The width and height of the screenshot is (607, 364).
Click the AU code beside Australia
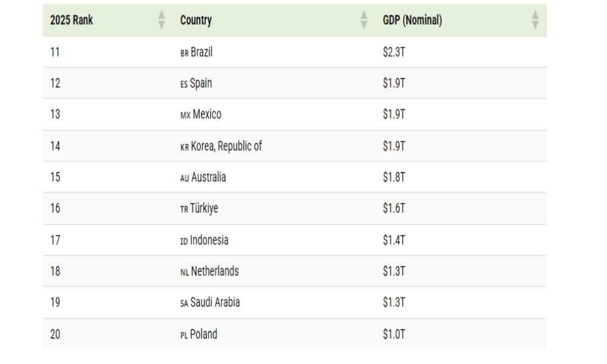[x=185, y=178]
